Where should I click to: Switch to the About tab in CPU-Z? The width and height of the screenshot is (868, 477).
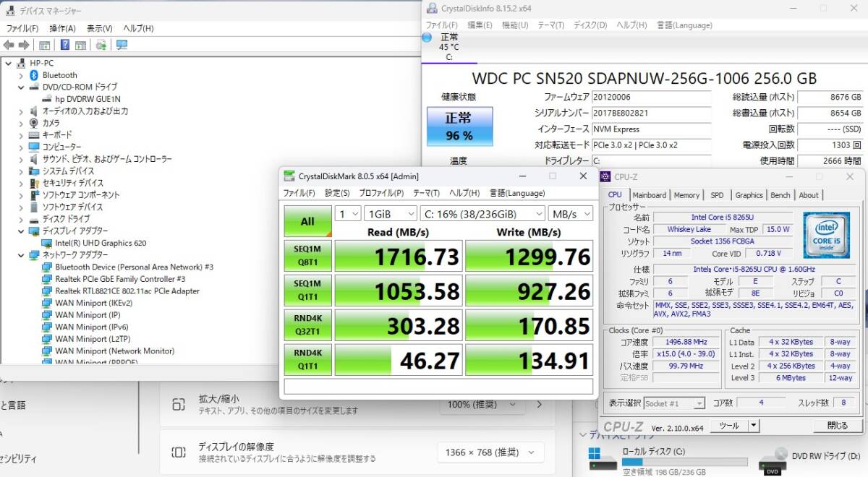[x=809, y=195]
